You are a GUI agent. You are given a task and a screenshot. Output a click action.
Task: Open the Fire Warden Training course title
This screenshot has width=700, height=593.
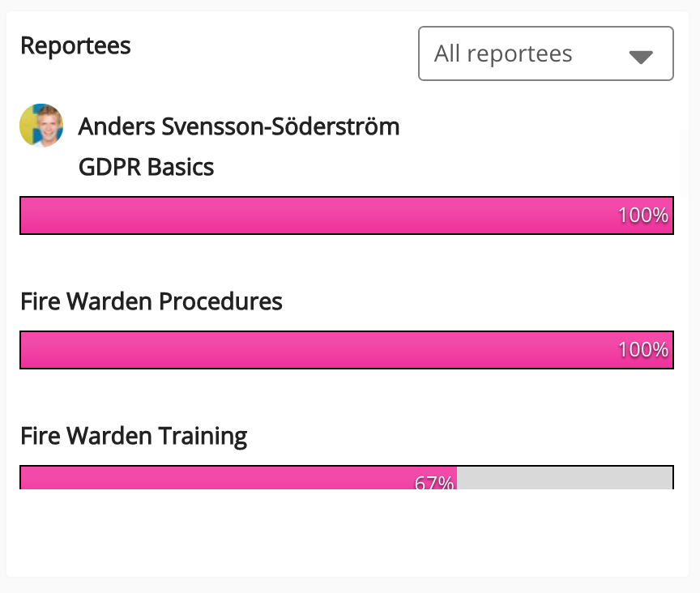134,436
